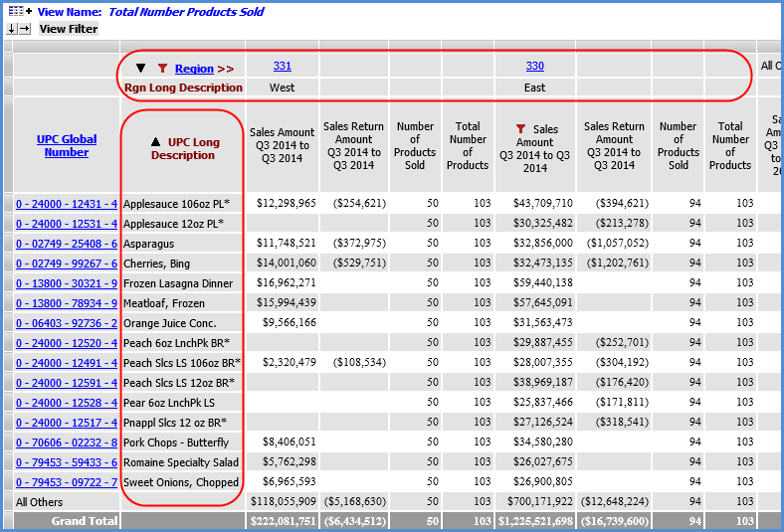This screenshot has height=532, width=784.
Task: Click the UPC link for Orange Juice Conc.
Action: click(x=67, y=323)
